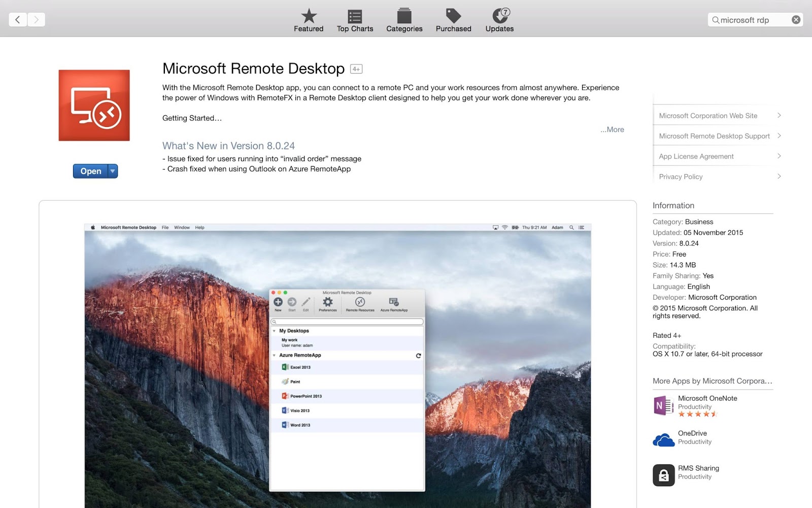Click Edit pencil icon in screenshot
Screen dimensions: 812x508
[x=306, y=302]
